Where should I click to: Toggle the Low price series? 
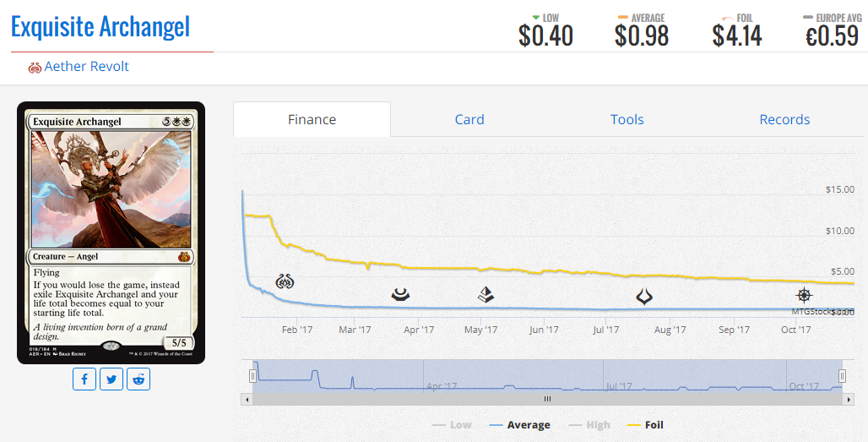(x=452, y=425)
